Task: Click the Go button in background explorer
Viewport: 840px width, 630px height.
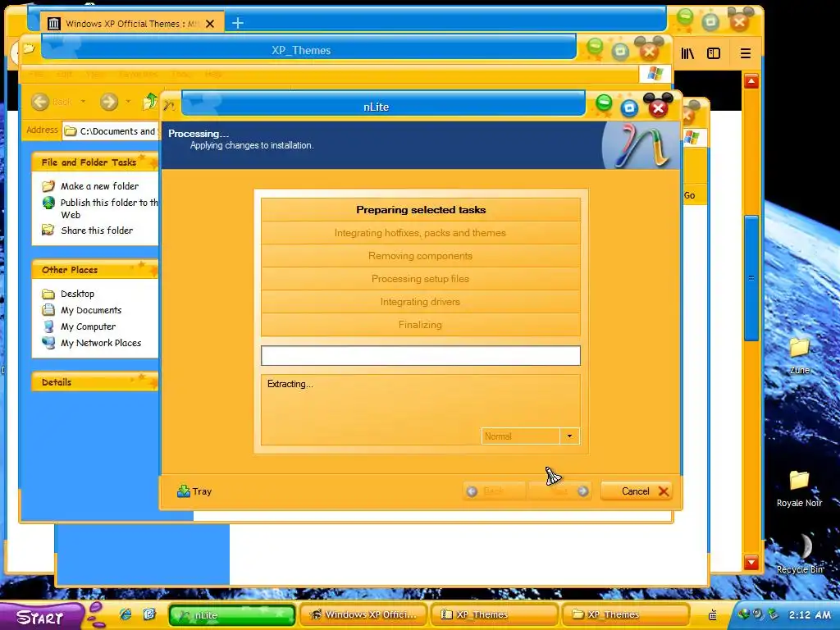Action: point(690,195)
